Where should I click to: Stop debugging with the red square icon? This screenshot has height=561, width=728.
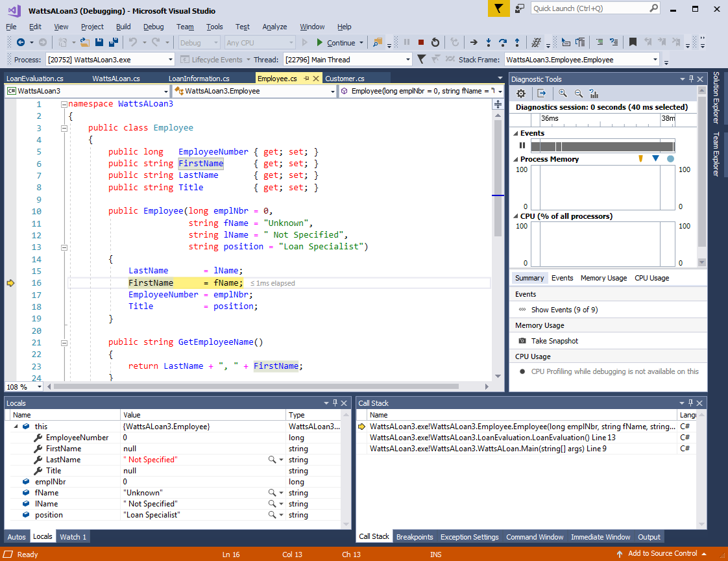pos(420,42)
